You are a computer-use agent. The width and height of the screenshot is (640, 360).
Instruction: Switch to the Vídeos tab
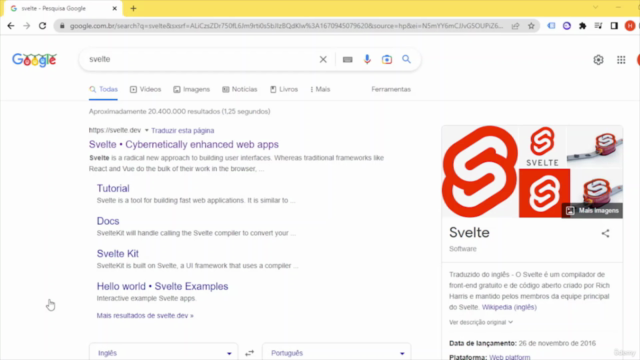[x=145, y=89]
